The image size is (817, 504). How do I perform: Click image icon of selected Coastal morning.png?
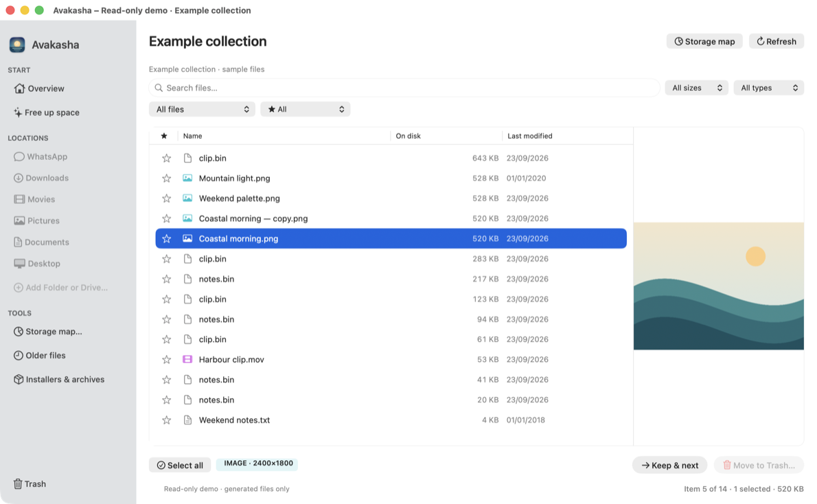coord(187,238)
